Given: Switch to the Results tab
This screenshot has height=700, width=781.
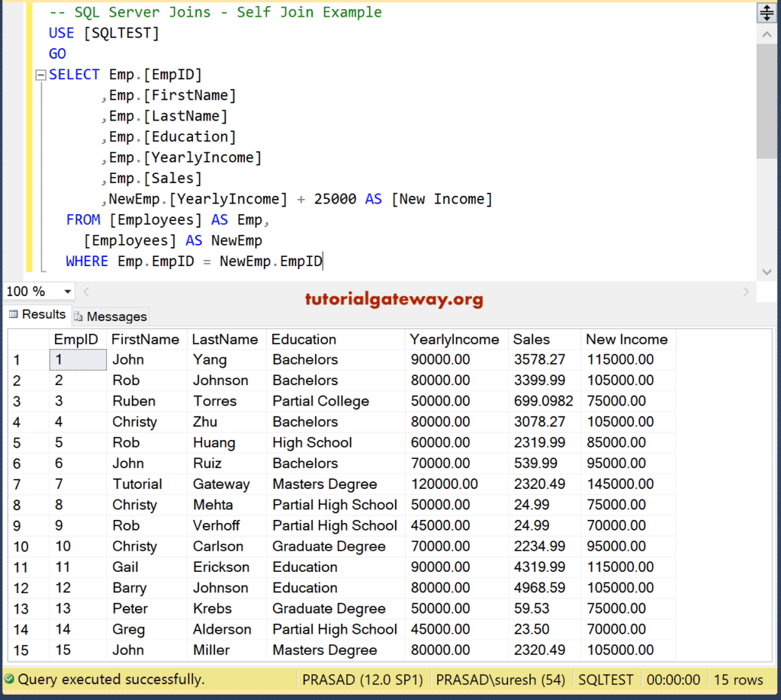Looking at the screenshot, I should click(43, 314).
